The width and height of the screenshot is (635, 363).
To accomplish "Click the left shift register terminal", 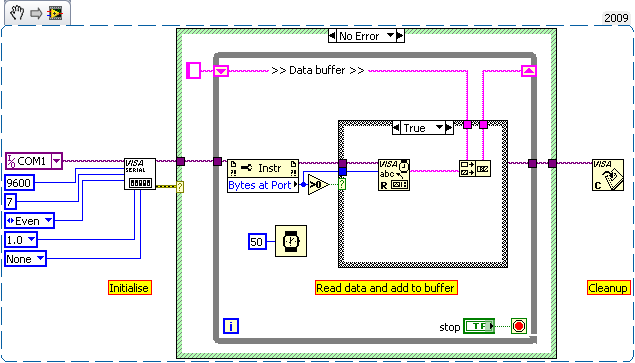I will coord(221,72).
